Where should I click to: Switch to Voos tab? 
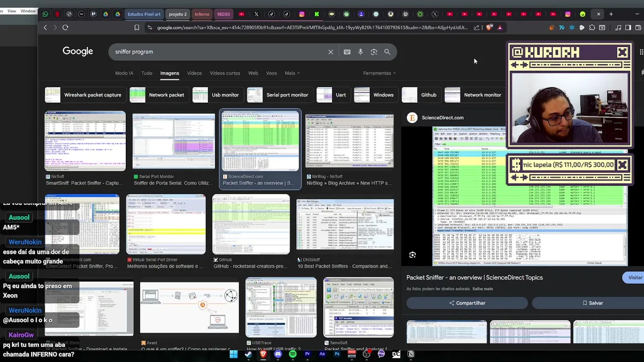(x=271, y=73)
